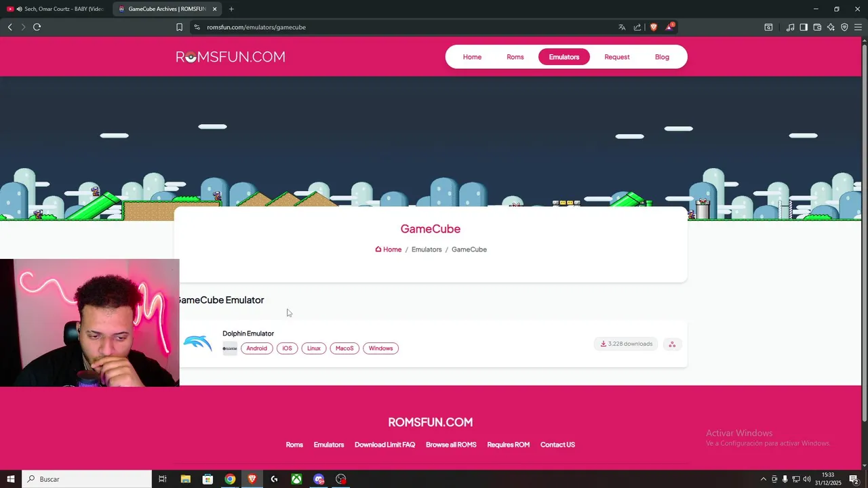The height and width of the screenshot is (488, 868).
Task: Open Discord from the taskbar
Action: pos(319,479)
